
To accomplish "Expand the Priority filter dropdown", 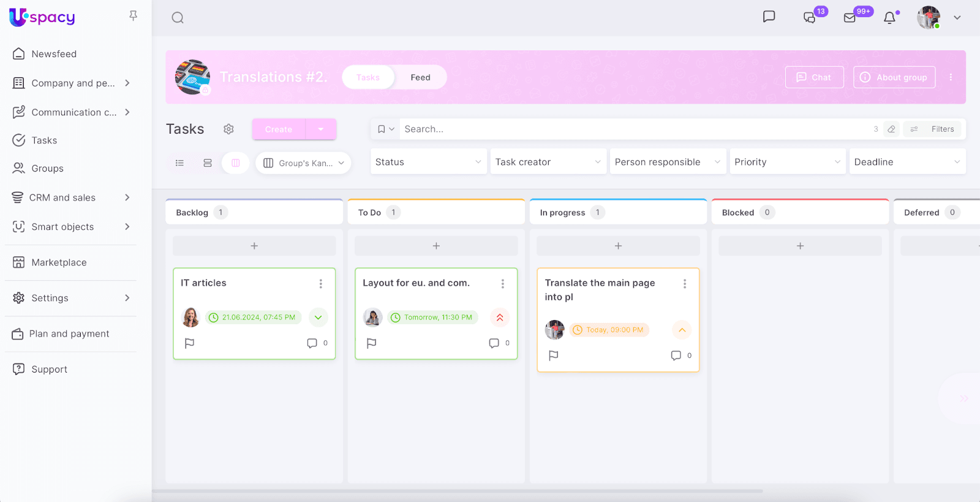I will click(x=787, y=162).
